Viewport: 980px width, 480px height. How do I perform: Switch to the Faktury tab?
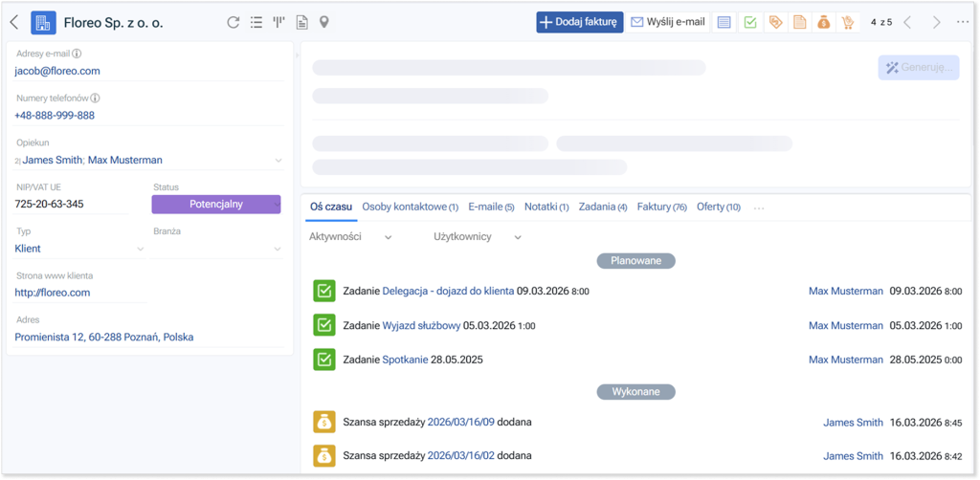(661, 207)
